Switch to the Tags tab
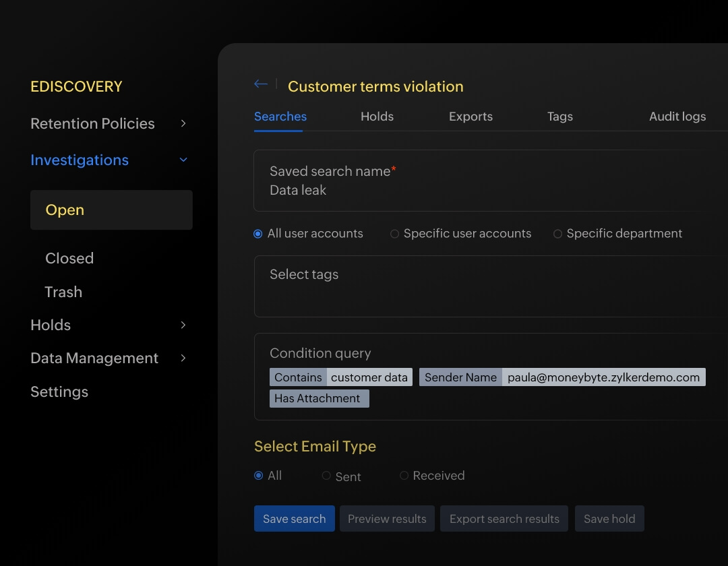Image resolution: width=728 pixels, height=566 pixels. point(559,116)
